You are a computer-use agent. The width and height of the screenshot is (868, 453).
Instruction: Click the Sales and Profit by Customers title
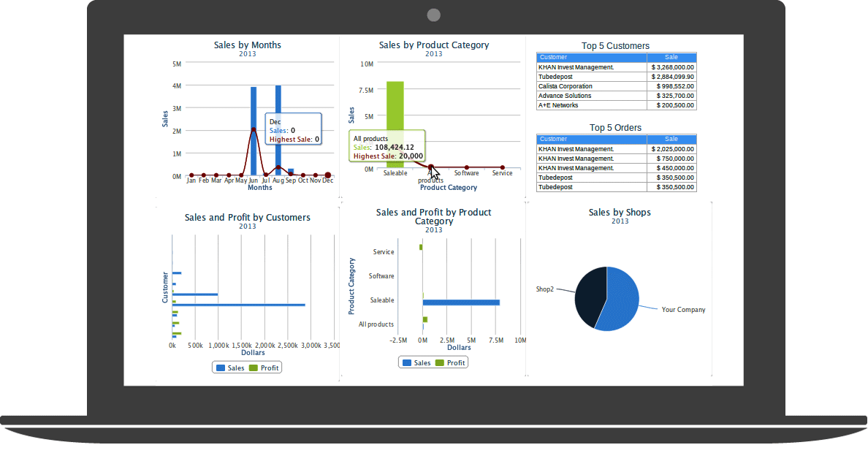(248, 218)
